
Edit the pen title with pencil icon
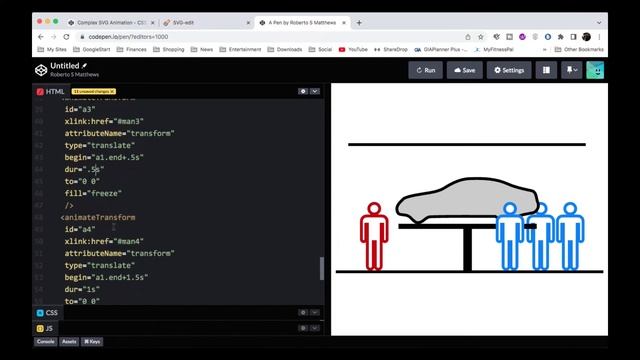(x=84, y=66)
